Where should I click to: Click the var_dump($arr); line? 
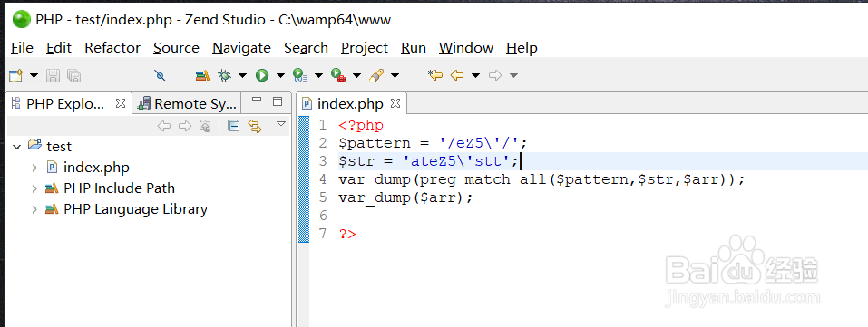(x=405, y=198)
